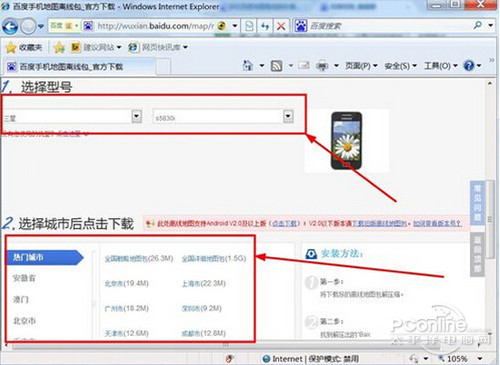Click the add to favorites bar star icon

59,48
